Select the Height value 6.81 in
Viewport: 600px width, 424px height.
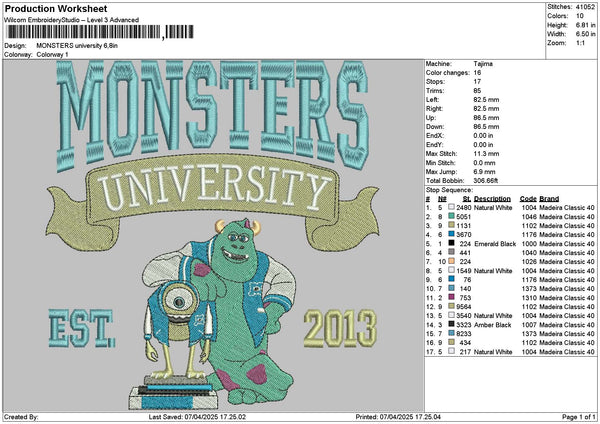(585, 25)
